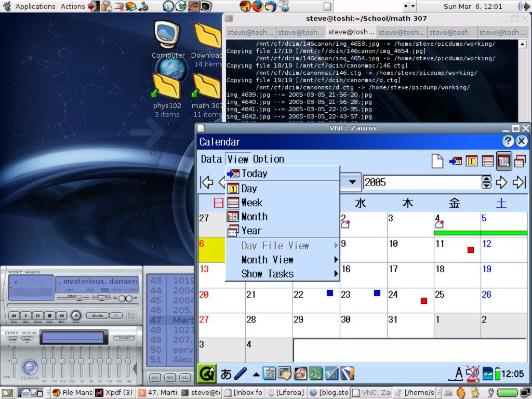Select the Month view toolbar icon
This screenshot has width=532, height=399.
504,161
